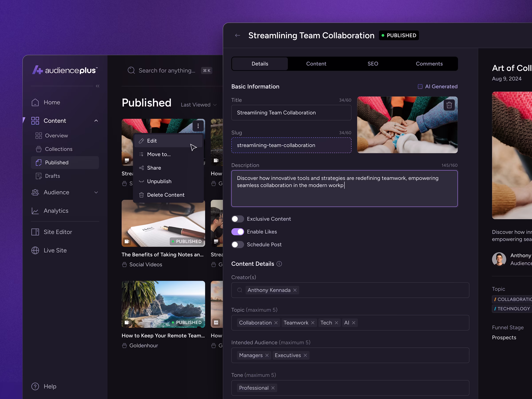The height and width of the screenshot is (399, 532).
Task: Click the TECHNOLOGY topic tag in preview
Action: click(512, 309)
